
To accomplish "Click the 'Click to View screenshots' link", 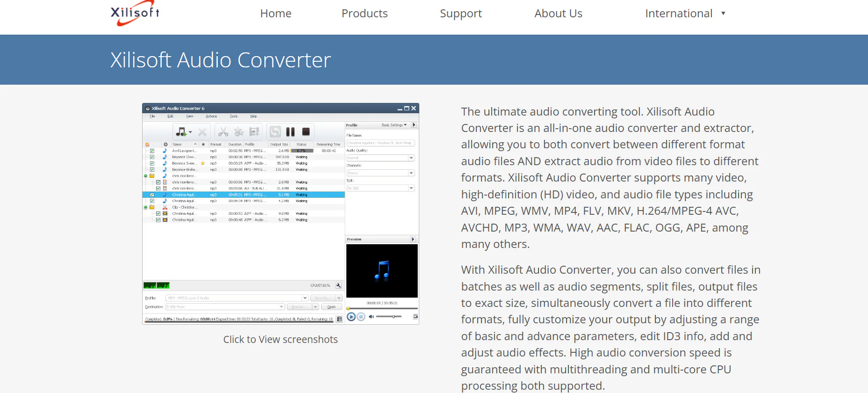I will [x=280, y=339].
